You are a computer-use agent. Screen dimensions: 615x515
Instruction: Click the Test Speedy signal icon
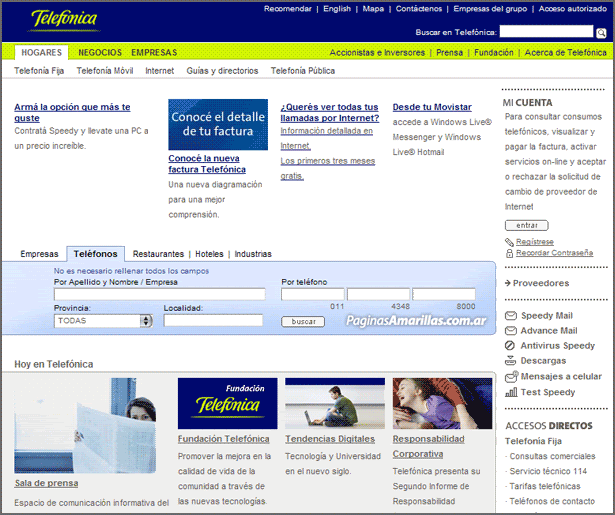pos(511,392)
